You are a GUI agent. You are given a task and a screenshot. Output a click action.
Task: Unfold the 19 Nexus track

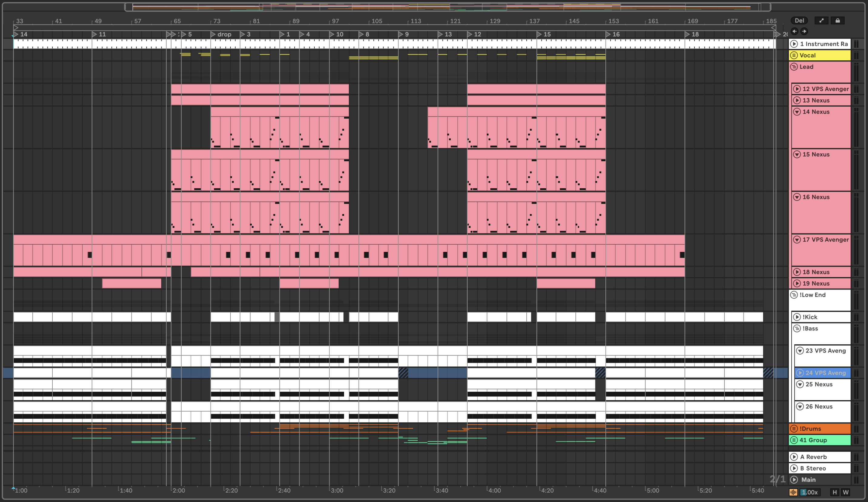pyautogui.click(x=797, y=283)
